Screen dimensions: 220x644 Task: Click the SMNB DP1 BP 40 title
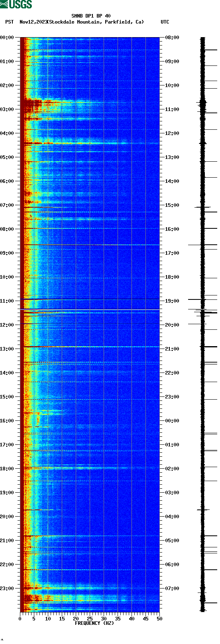tap(91, 16)
